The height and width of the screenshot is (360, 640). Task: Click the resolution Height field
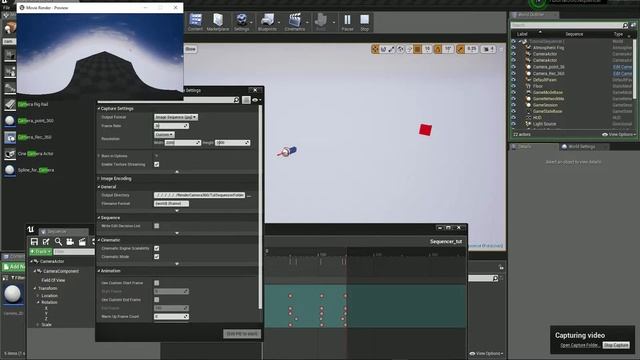pyautogui.click(x=232, y=143)
